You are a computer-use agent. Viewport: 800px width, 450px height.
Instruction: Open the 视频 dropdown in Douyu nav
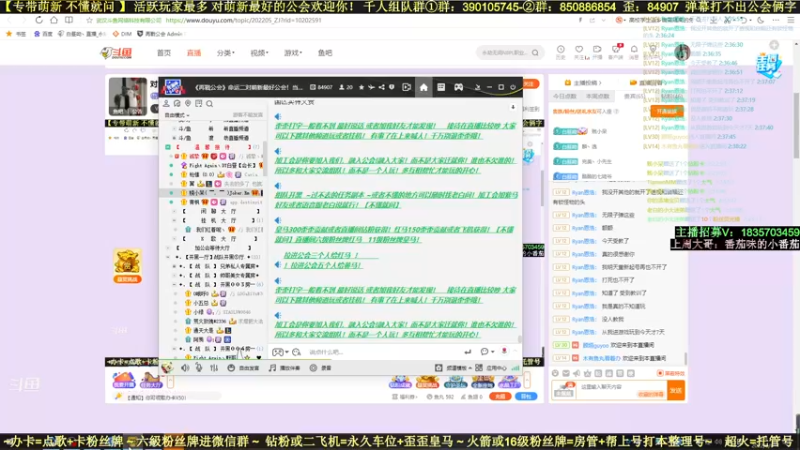pos(259,53)
